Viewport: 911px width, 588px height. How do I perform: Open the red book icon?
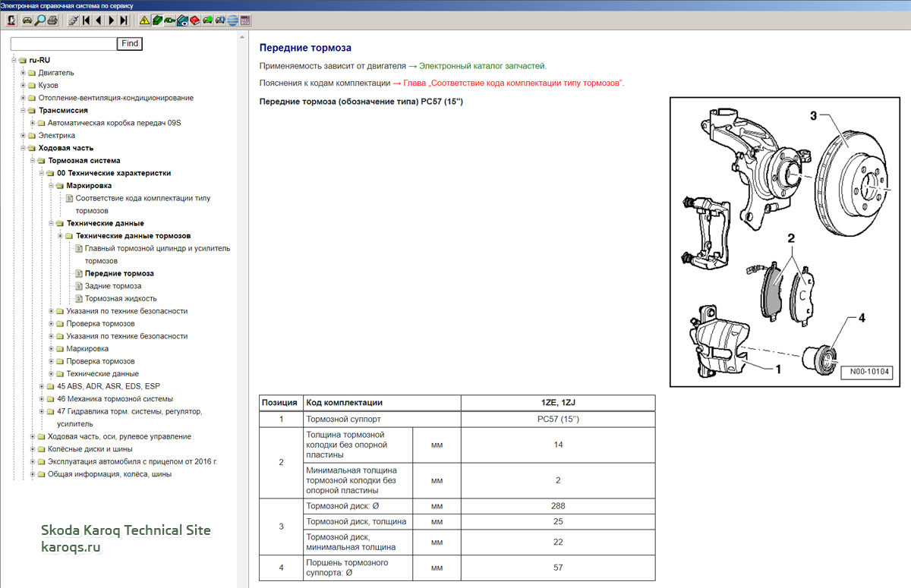[194, 20]
